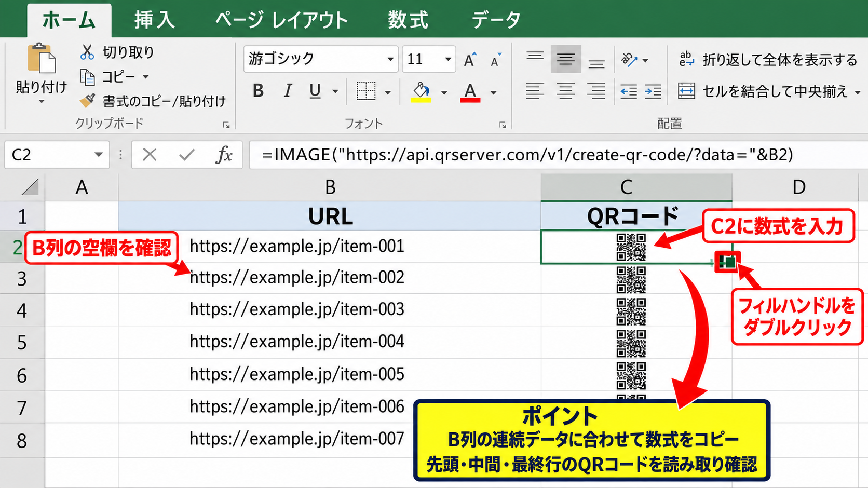This screenshot has width=868, height=488.
Task: Click the decrease indent icon
Action: pyautogui.click(x=628, y=92)
